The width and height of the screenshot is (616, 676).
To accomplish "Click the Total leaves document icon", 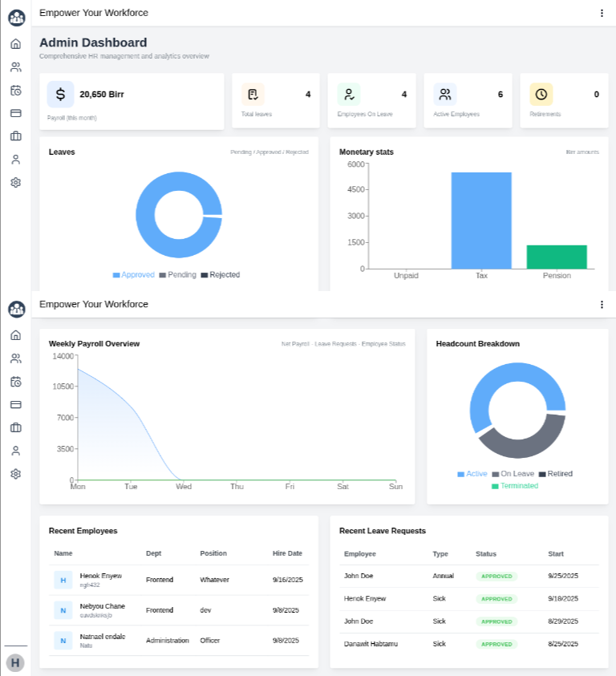I will [253, 95].
